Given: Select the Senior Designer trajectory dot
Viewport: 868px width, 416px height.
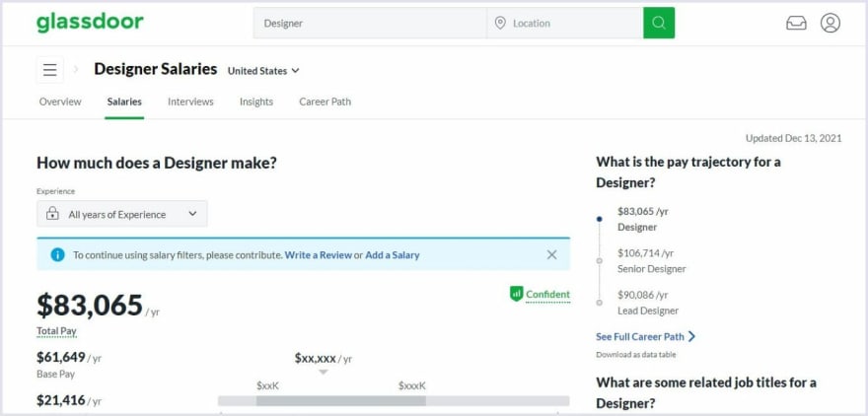Looking at the screenshot, I should (x=599, y=261).
